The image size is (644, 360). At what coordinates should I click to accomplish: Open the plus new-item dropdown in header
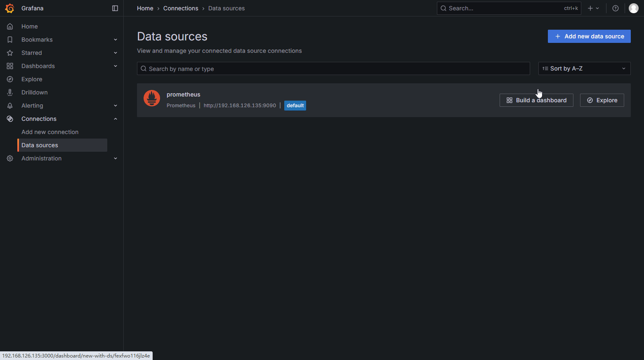[593, 8]
